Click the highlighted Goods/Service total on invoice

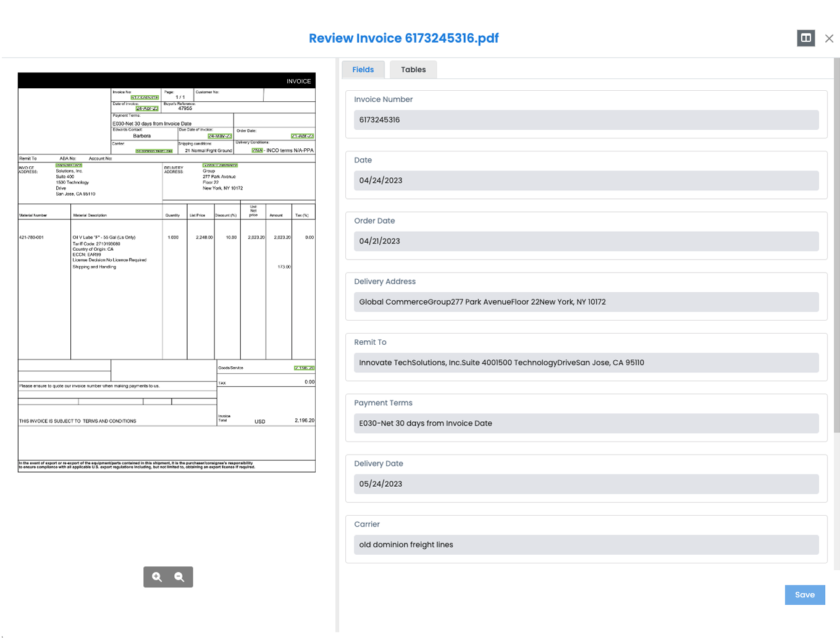pos(304,368)
